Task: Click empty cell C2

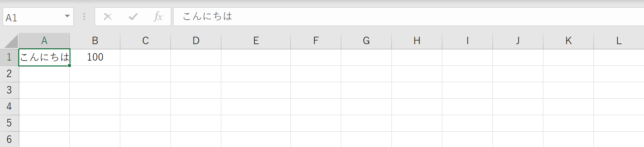Action: 145,74
